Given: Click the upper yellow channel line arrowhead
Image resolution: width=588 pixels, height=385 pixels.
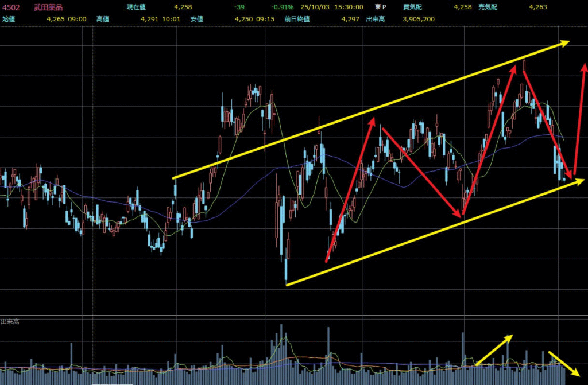Looking at the screenshot, I should tap(565, 42).
